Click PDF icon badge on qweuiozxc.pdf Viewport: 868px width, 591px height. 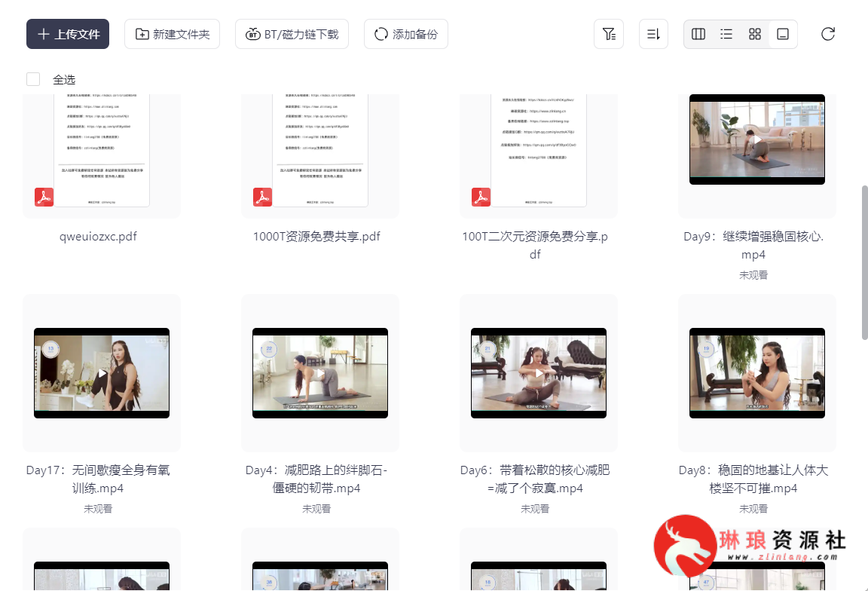(44, 198)
